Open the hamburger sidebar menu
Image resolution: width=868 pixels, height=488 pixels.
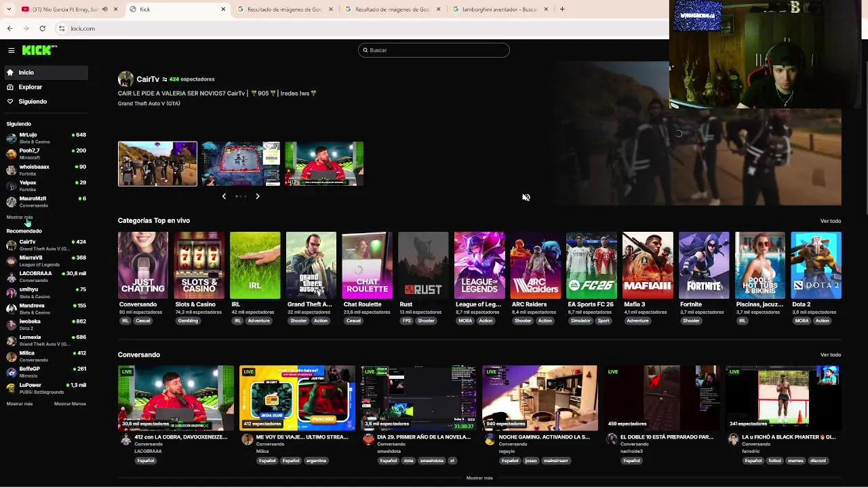point(12,50)
